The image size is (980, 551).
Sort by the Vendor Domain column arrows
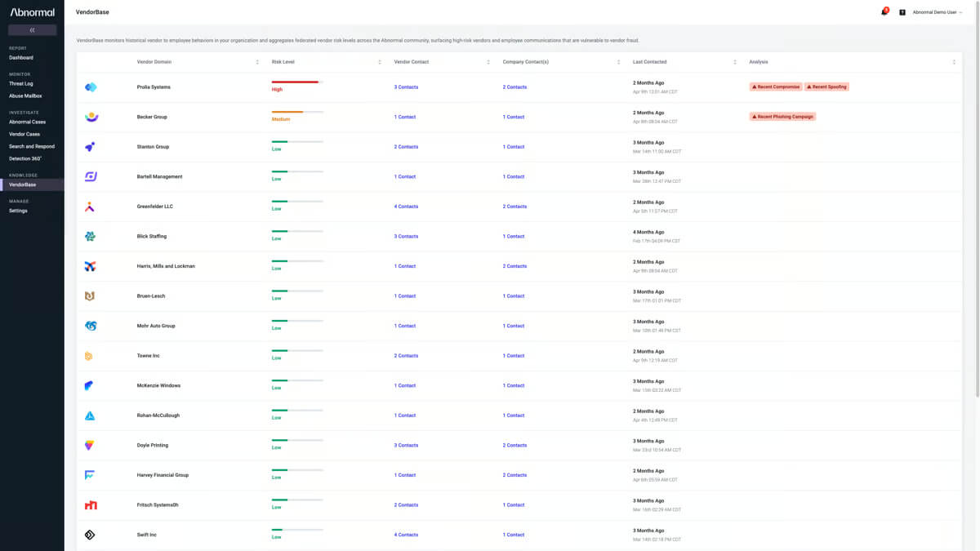(x=257, y=62)
